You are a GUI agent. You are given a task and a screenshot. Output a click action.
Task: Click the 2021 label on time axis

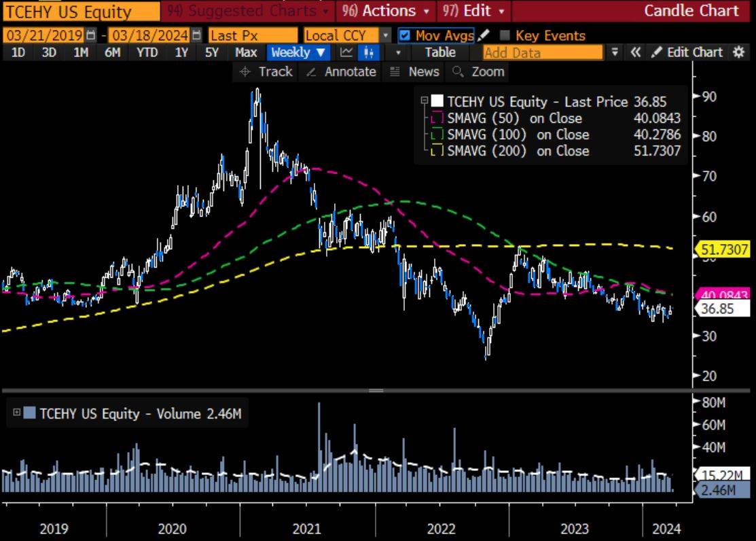pyautogui.click(x=306, y=529)
